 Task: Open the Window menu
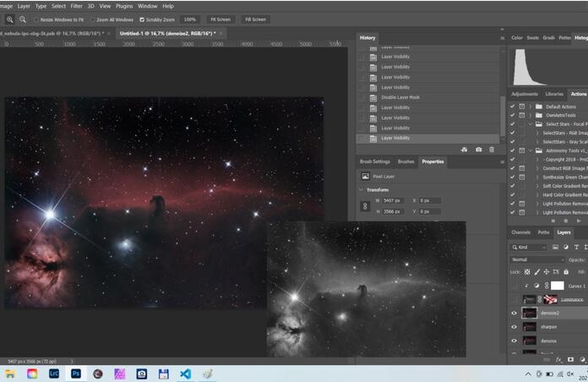point(147,6)
